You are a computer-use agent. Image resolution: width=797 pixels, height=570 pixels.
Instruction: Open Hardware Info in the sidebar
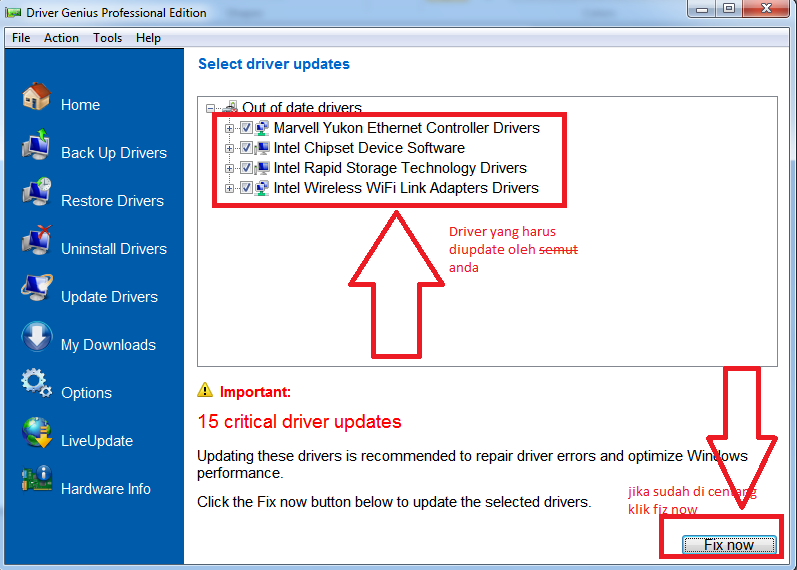(x=106, y=489)
